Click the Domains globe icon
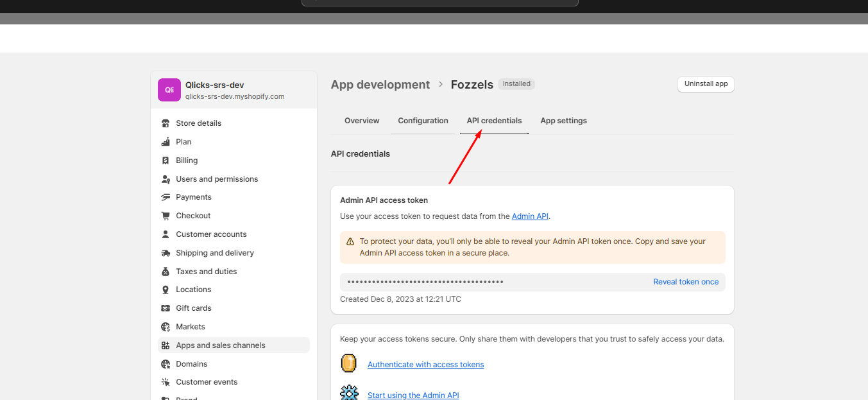Screen dimensions: 868x400 click(x=166, y=364)
